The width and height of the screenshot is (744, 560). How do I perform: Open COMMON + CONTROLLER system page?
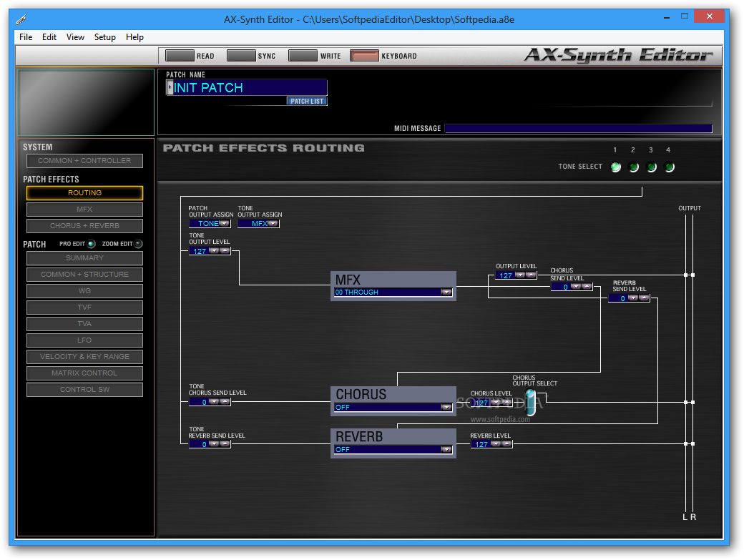pos(84,161)
